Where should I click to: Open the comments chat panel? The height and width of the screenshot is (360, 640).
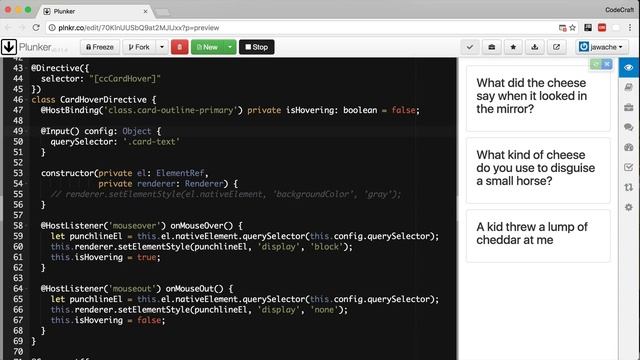629,127
